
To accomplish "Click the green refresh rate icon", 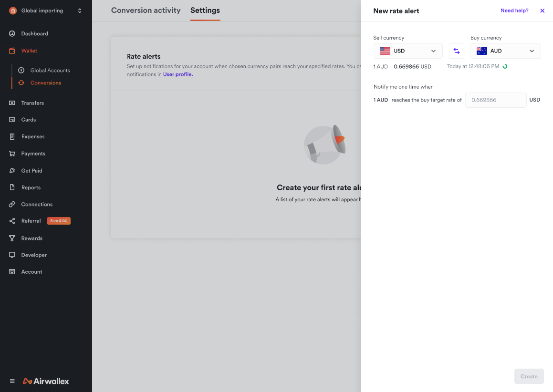I will tap(505, 66).
